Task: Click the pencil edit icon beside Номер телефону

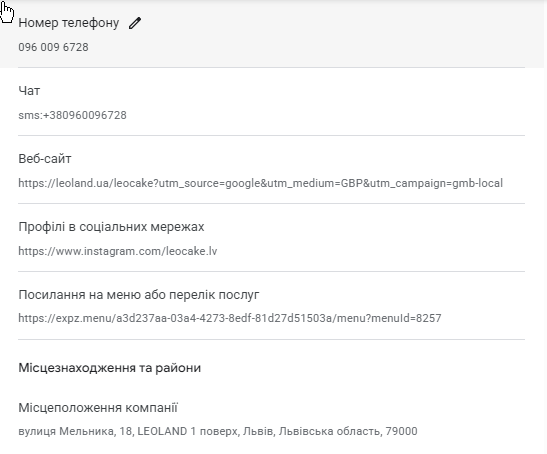Action: (135, 23)
